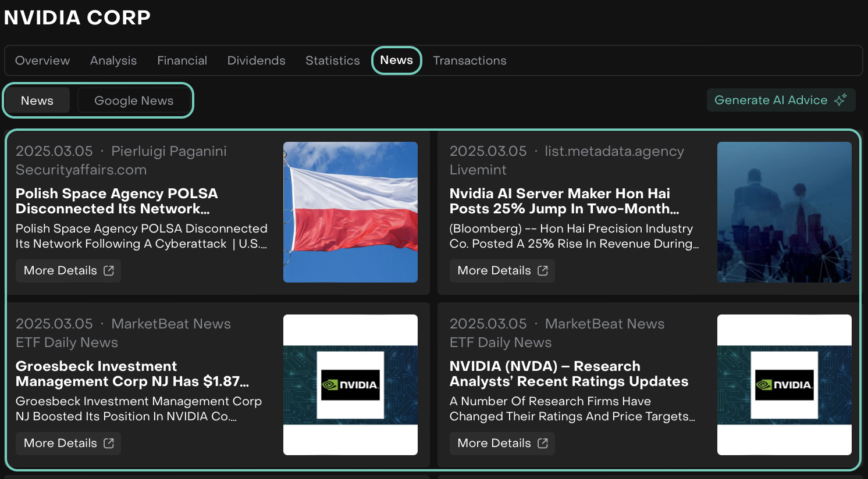Switch to the Analysis tab

coord(113,60)
